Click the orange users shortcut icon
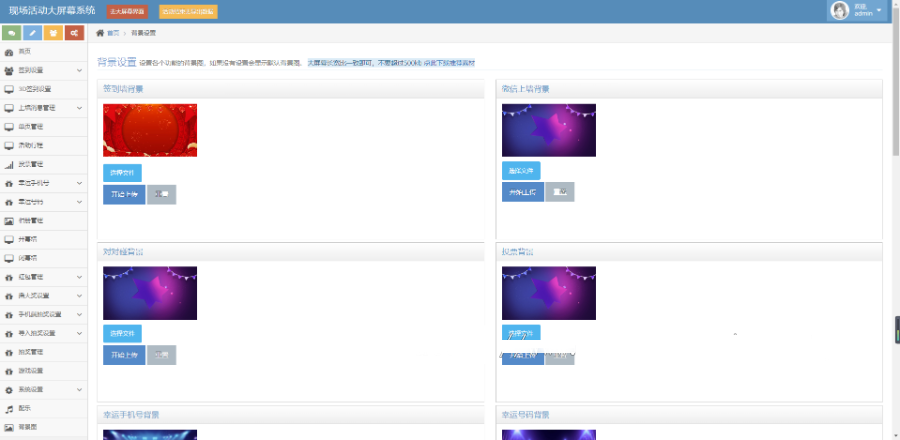900x440 pixels. pos(54,33)
